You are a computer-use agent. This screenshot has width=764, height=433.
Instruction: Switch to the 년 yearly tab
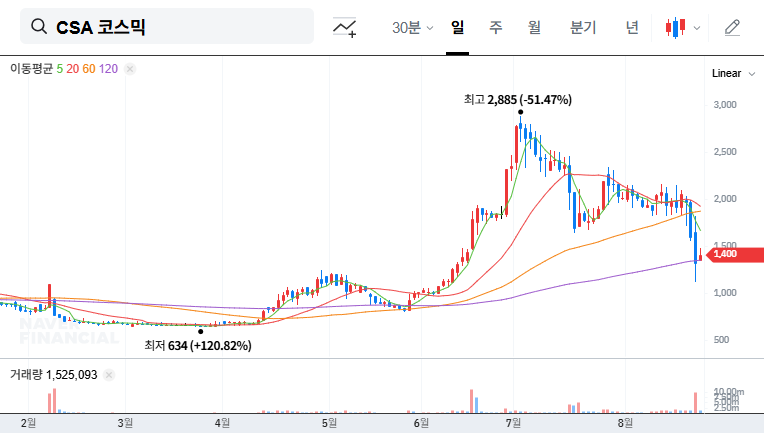pyautogui.click(x=632, y=27)
